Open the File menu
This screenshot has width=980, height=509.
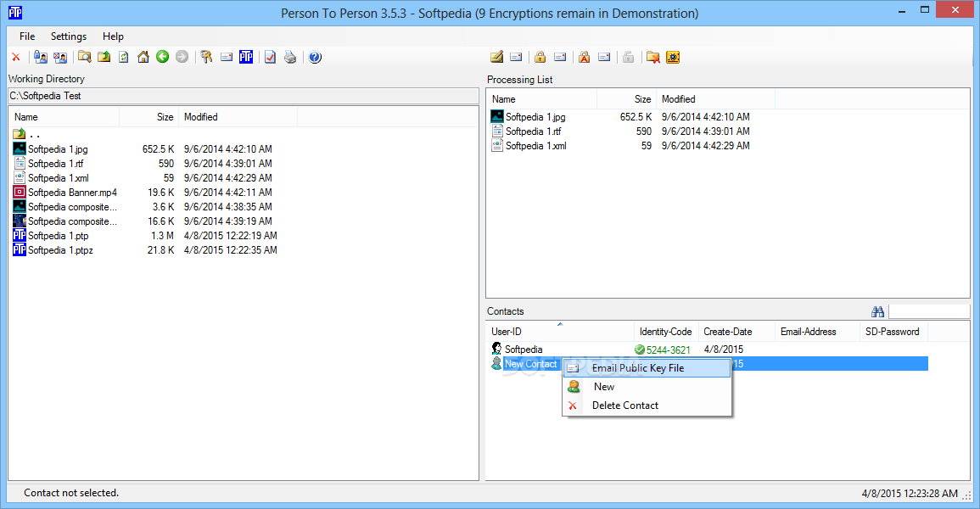point(27,36)
